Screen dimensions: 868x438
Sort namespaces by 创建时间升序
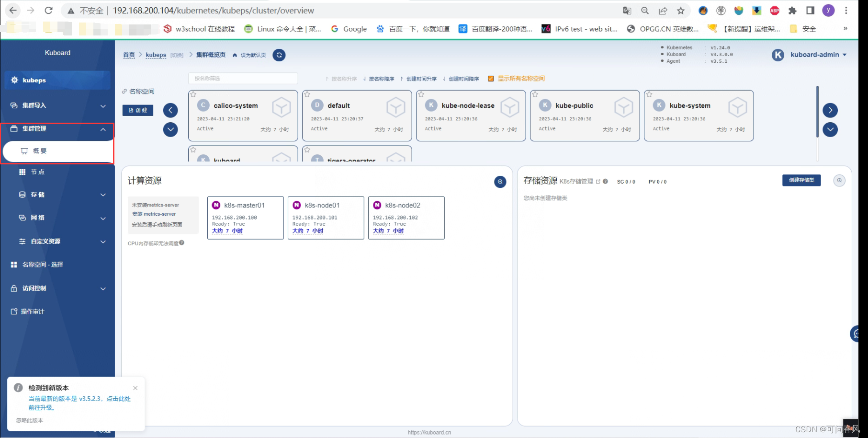(418, 79)
